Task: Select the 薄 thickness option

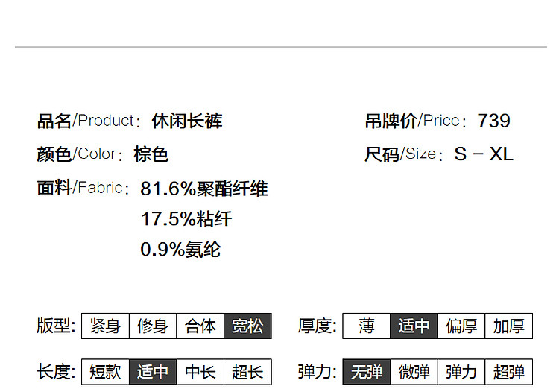Action: [367, 326]
